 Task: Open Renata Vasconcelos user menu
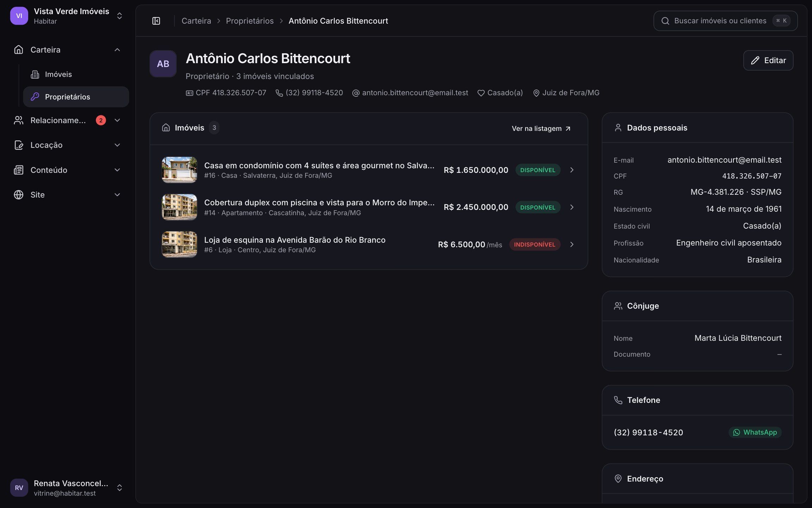[x=67, y=488]
